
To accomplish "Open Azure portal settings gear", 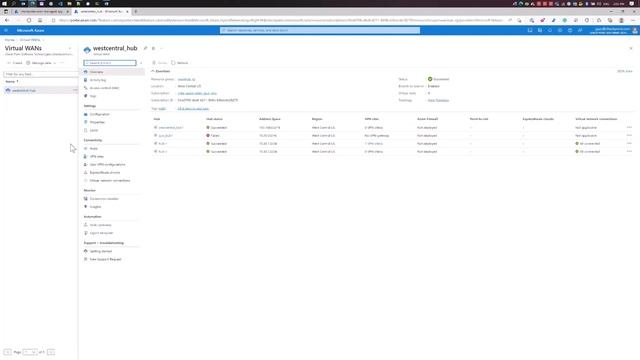I will tap(560, 30).
